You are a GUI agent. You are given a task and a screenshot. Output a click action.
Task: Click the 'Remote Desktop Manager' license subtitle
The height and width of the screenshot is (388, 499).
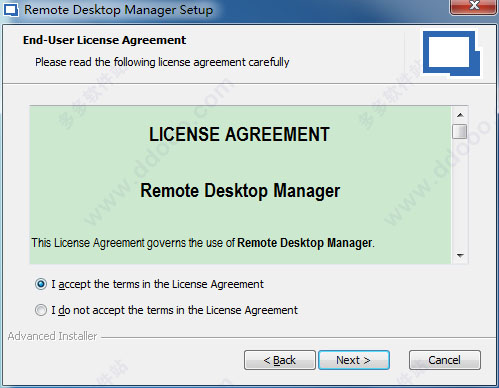[240, 191]
